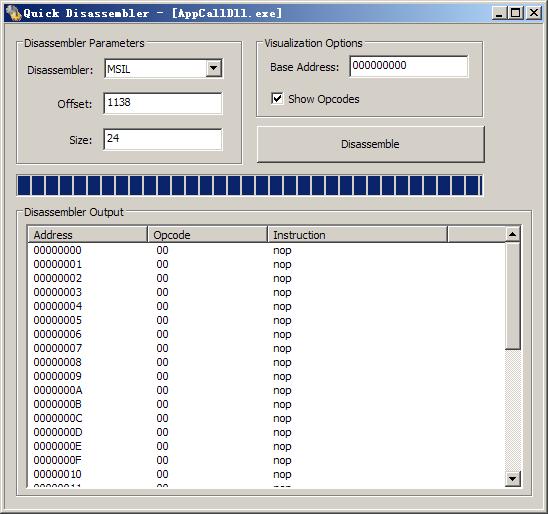
Task: Click the Disassemble button
Action: point(370,144)
